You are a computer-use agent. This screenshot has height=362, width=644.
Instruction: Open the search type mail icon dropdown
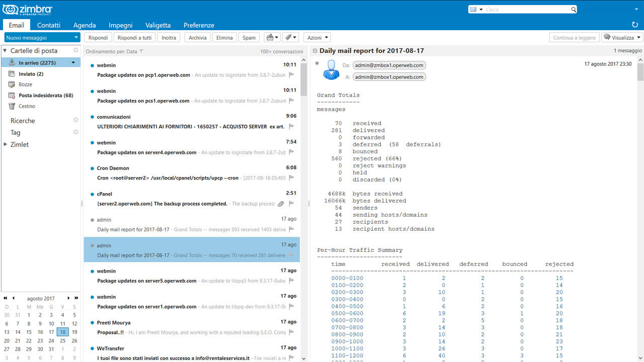click(x=476, y=10)
